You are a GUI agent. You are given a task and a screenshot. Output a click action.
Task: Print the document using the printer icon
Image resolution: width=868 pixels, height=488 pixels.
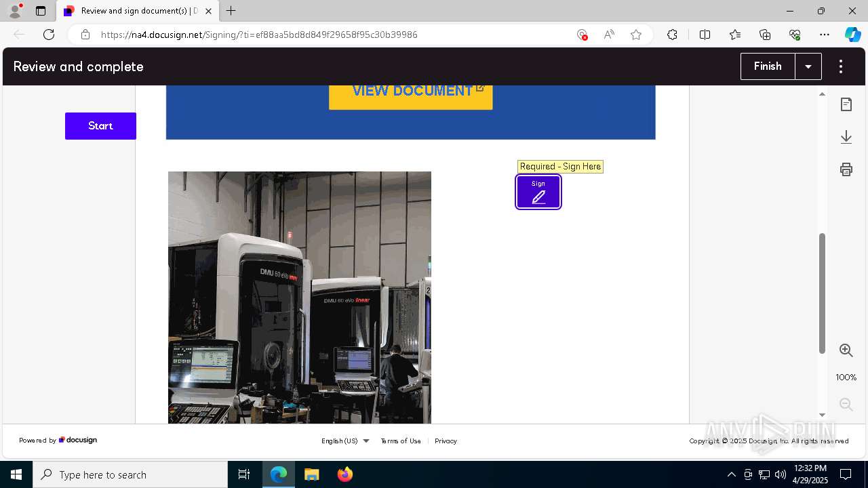(846, 169)
